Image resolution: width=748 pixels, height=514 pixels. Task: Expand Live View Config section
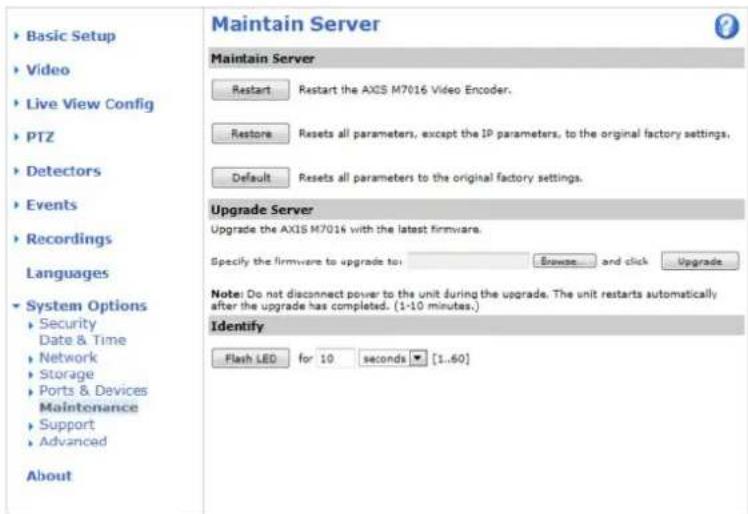point(90,104)
